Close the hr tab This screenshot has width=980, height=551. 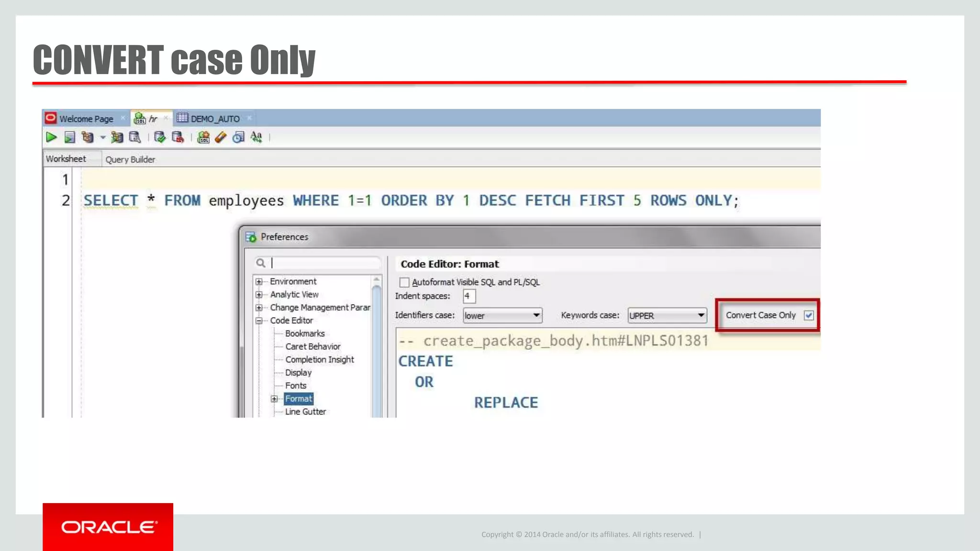pos(166,118)
